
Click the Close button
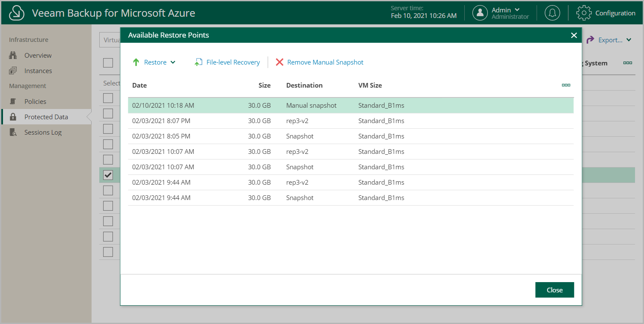[555, 290]
